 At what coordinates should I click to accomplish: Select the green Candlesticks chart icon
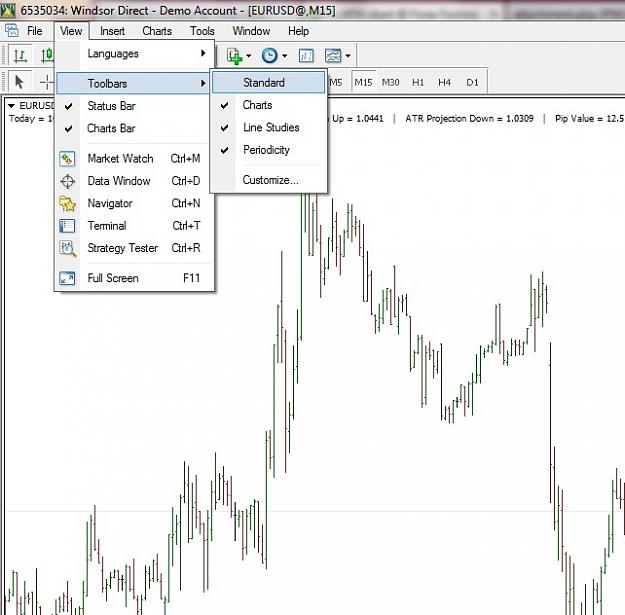(x=47, y=55)
